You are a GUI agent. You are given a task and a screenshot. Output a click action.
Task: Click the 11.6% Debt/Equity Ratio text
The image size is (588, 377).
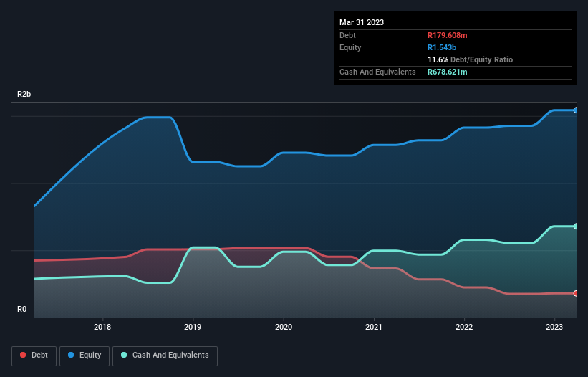tap(470, 59)
